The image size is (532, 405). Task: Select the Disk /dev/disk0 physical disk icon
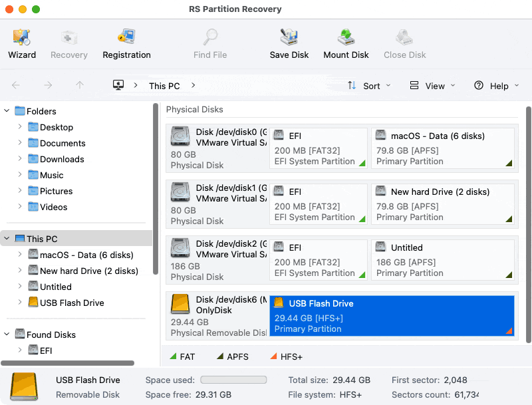181,136
